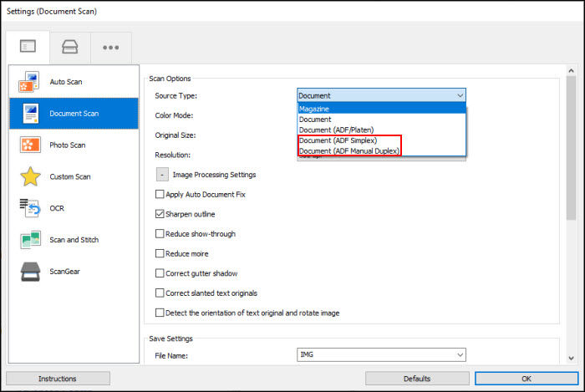Collapse the Image Processing Settings section

pos(161,175)
